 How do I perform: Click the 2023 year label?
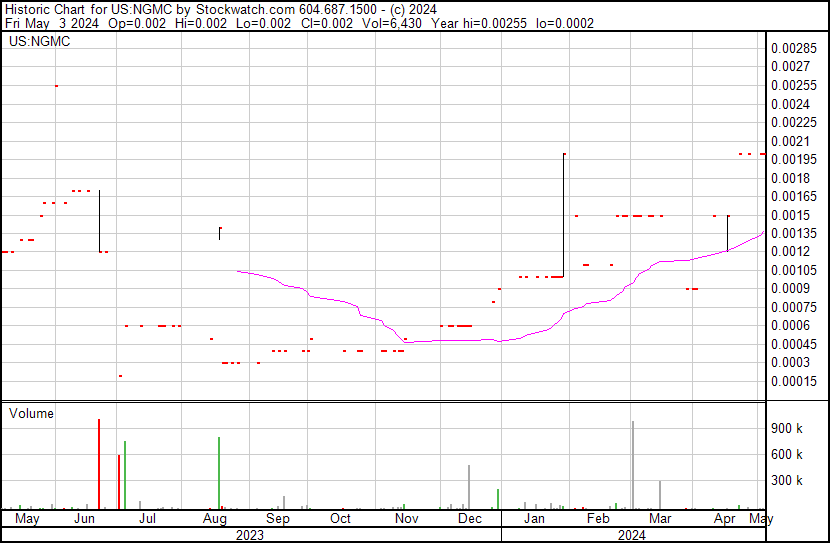tap(249, 535)
